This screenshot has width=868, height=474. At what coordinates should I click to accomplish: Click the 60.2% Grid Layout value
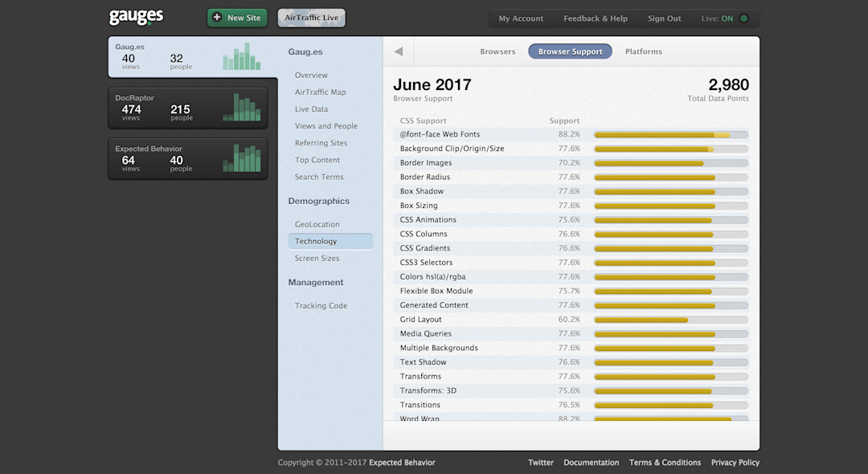point(569,320)
